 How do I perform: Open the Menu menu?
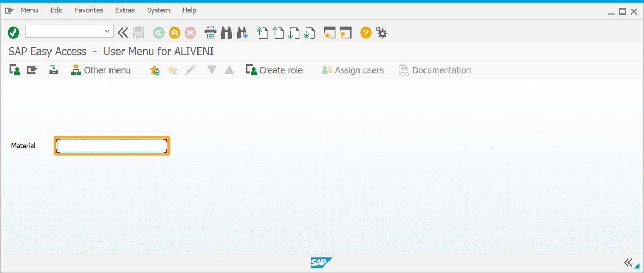click(29, 10)
